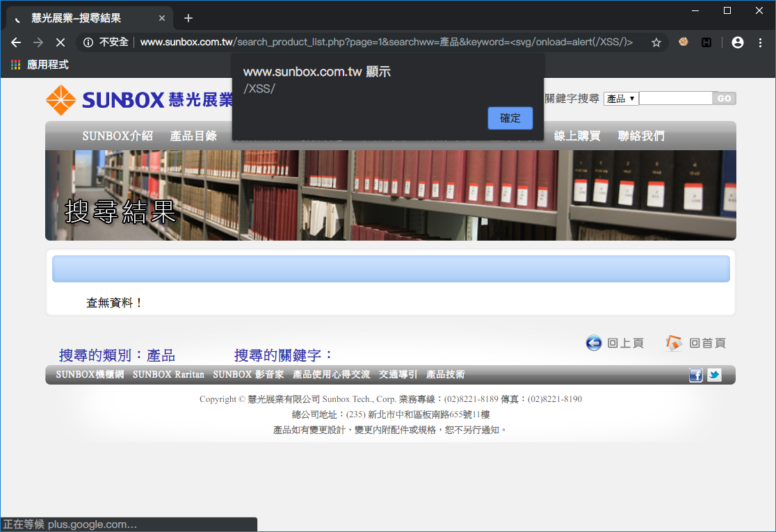Screen dimensions: 776x532
Task: Open the SUNBOX 影音家 footer link
Action: coord(248,375)
